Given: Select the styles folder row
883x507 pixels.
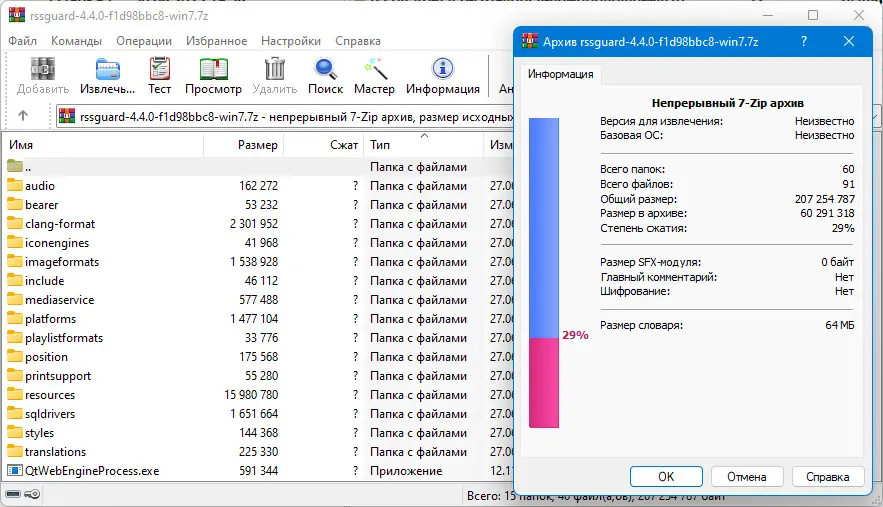Looking at the screenshot, I should tap(258, 433).
